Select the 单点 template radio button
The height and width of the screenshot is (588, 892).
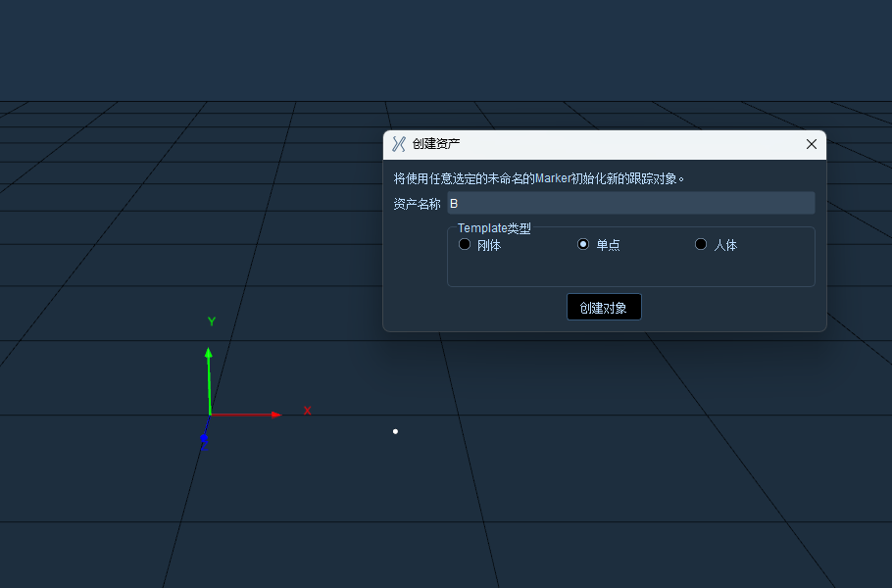click(x=583, y=245)
